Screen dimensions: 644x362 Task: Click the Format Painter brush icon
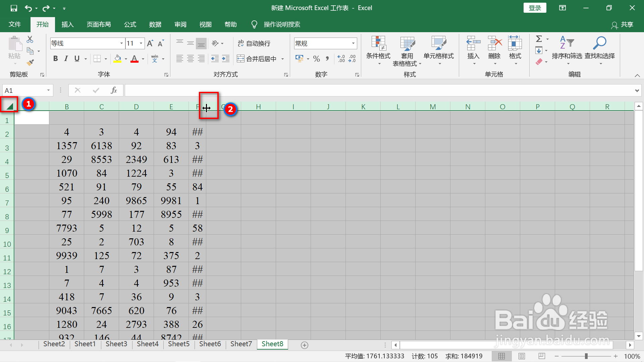pyautogui.click(x=30, y=62)
